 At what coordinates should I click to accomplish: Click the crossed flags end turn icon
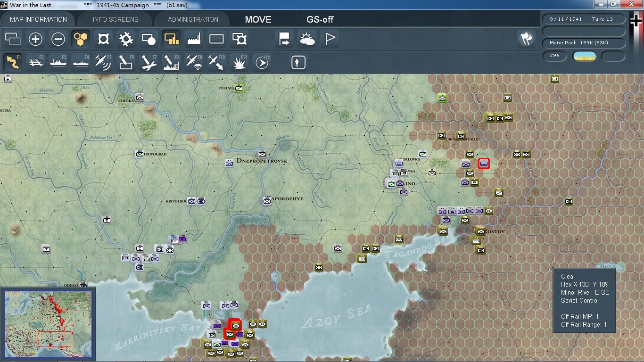point(526,39)
